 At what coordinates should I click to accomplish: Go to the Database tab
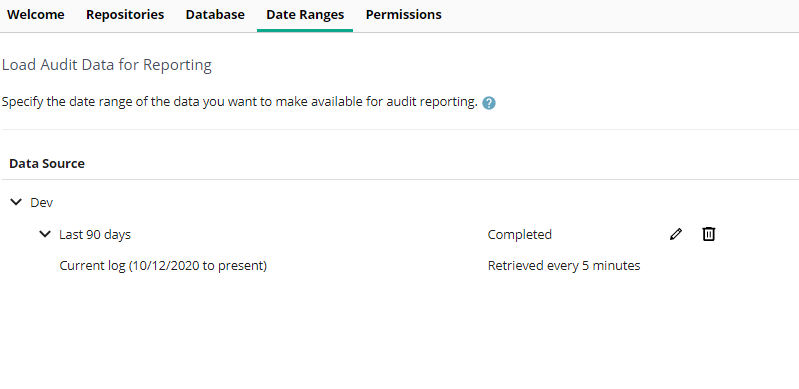tap(215, 15)
